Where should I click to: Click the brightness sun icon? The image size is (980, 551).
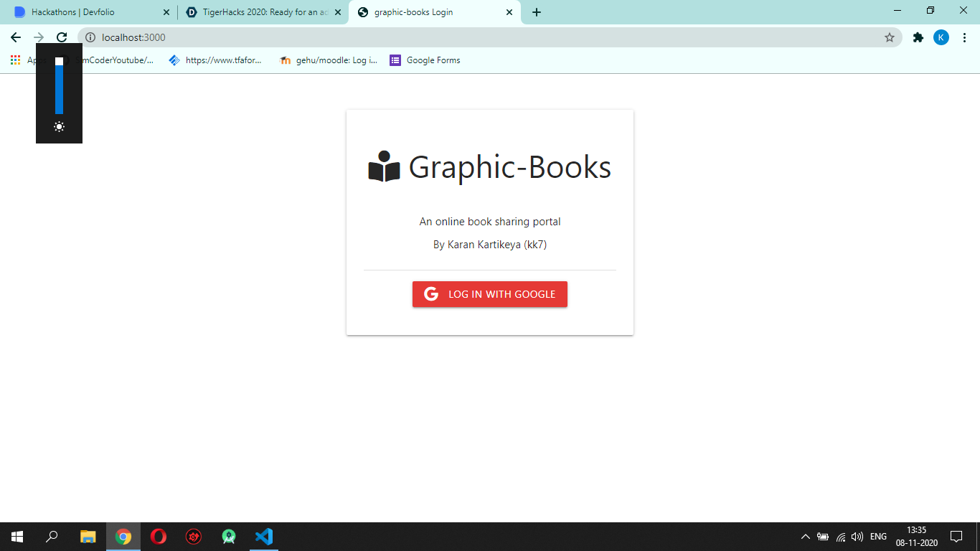pyautogui.click(x=59, y=126)
